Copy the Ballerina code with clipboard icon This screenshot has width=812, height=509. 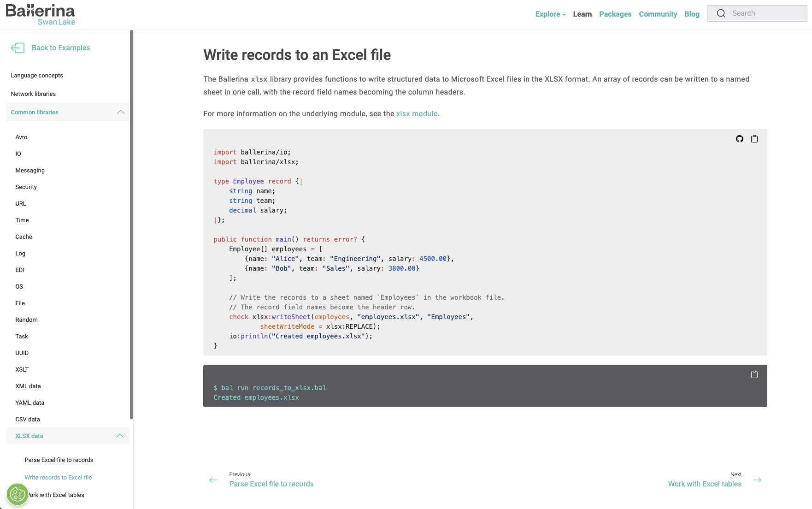(x=754, y=139)
